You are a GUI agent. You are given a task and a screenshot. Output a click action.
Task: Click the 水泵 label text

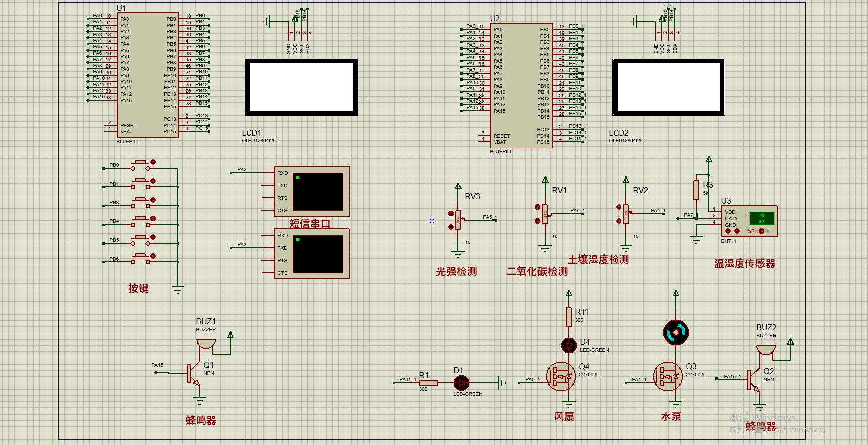(x=671, y=416)
